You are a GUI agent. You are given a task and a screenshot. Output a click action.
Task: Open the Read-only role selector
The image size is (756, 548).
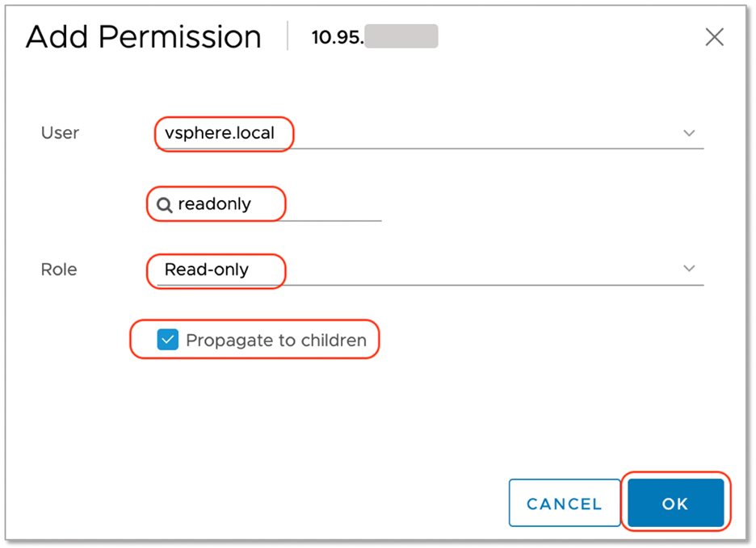point(207,270)
